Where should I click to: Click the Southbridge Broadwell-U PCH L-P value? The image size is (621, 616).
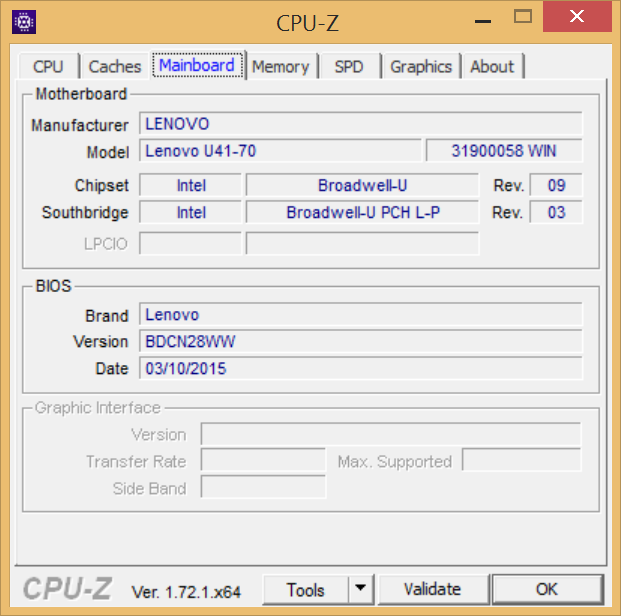tap(362, 212)
